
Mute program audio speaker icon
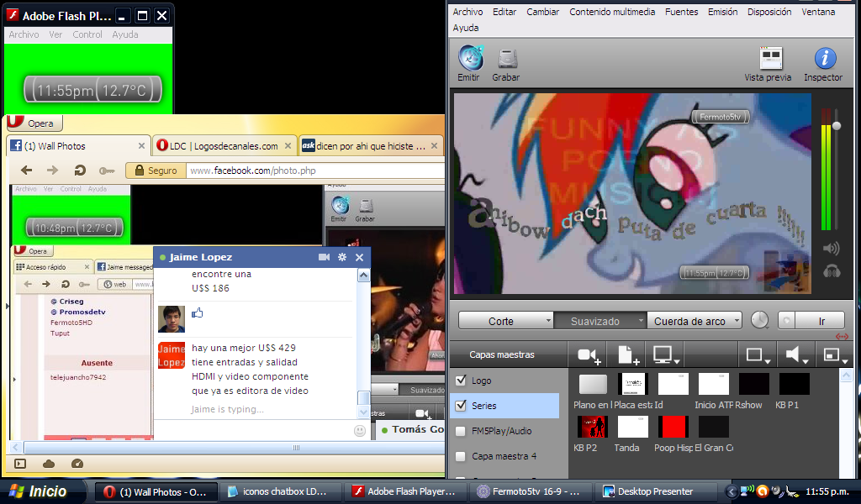click(x=831, y=249)
